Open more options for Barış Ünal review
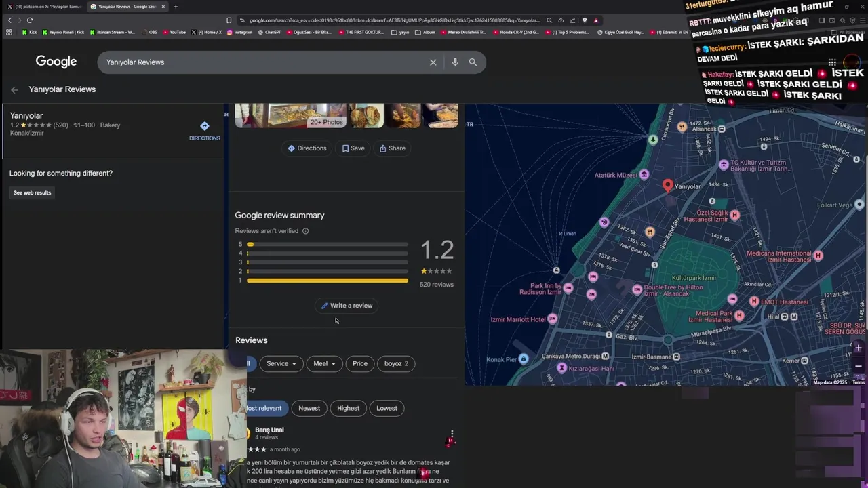 (452, 434)
